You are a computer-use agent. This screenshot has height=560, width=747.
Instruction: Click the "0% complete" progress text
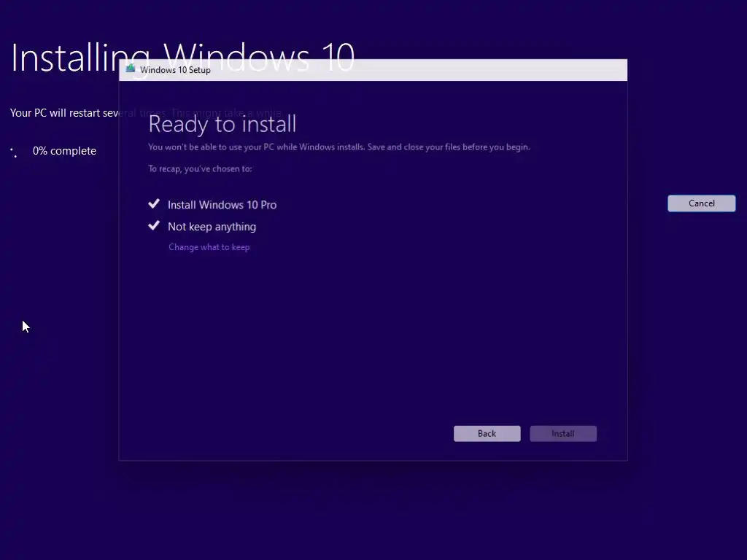click(x=64, y=150)
